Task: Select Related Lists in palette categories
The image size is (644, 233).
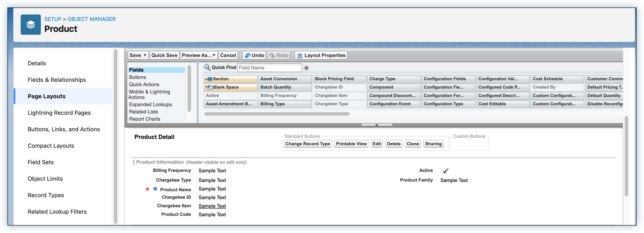Action: pos(143,112)
